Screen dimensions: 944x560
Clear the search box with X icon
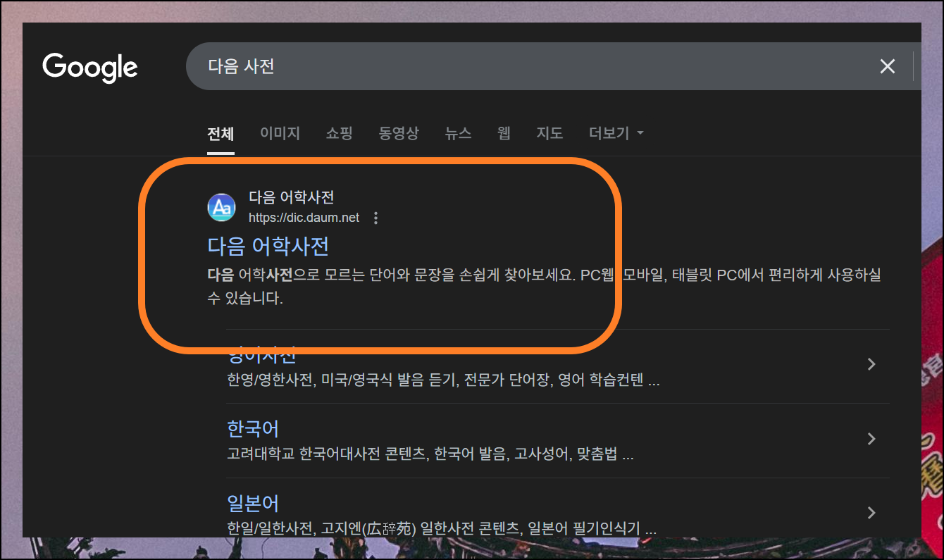point(887,66)
